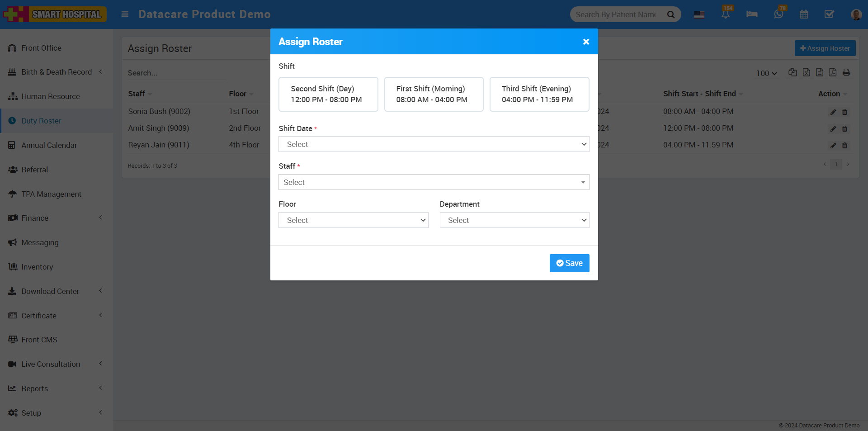Open WhatsApp messages showing 78 unread
Screen dimensions: 868x431
(x=778, y=14)
